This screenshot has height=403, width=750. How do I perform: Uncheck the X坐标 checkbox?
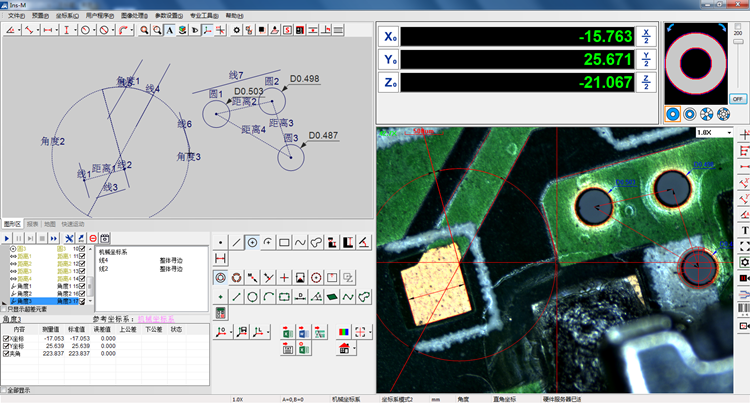tap(7, 338)
